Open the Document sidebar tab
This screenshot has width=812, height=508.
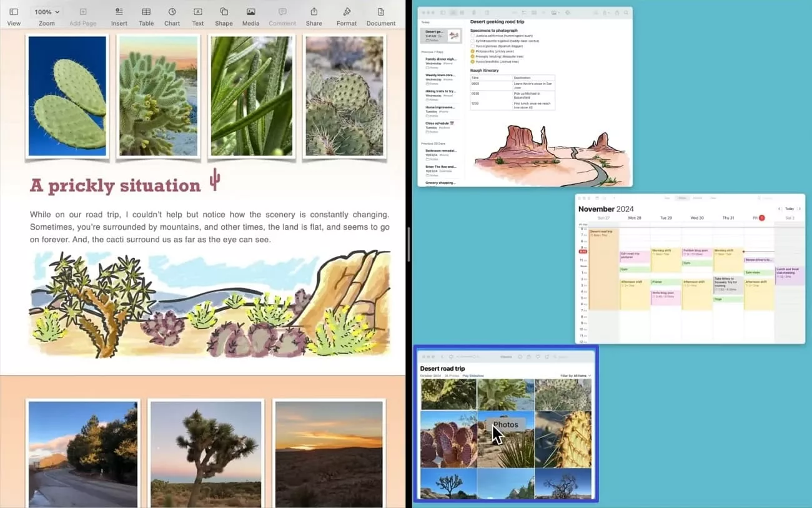click(380, 12)
